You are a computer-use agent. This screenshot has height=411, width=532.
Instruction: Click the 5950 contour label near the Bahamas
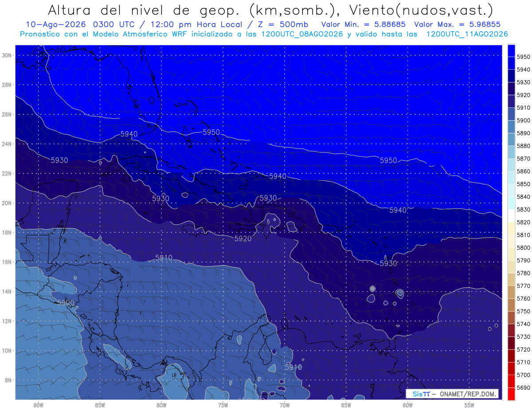[211, 132]
